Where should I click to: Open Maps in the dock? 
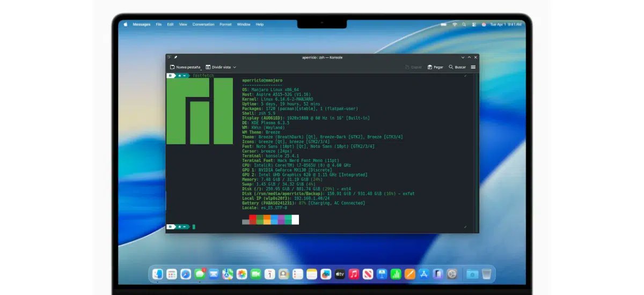click(228, 274)
